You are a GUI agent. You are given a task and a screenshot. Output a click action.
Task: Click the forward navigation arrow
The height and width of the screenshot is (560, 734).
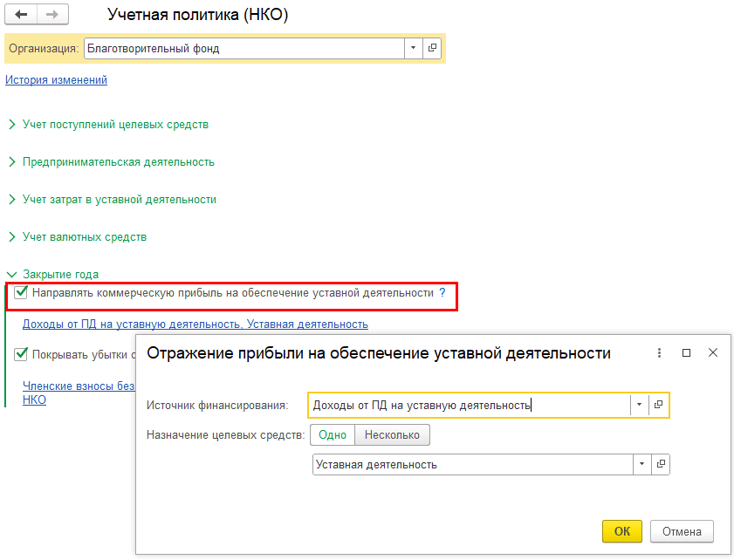point(51,16)
